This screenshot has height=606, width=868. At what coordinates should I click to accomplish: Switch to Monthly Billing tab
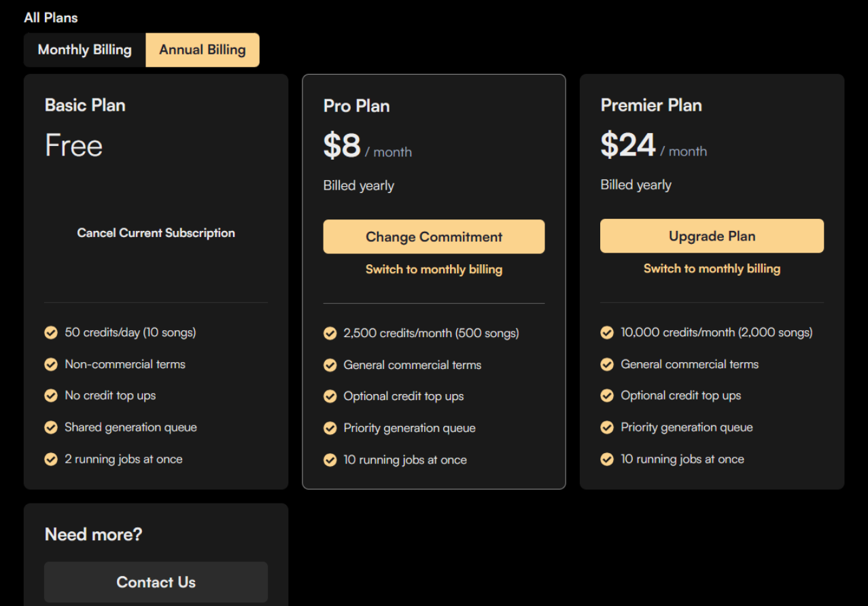coord(84,50)
